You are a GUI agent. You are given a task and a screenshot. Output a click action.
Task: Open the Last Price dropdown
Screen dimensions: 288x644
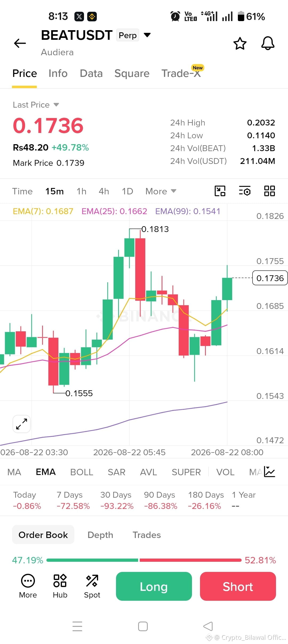[x=36, y=105]
